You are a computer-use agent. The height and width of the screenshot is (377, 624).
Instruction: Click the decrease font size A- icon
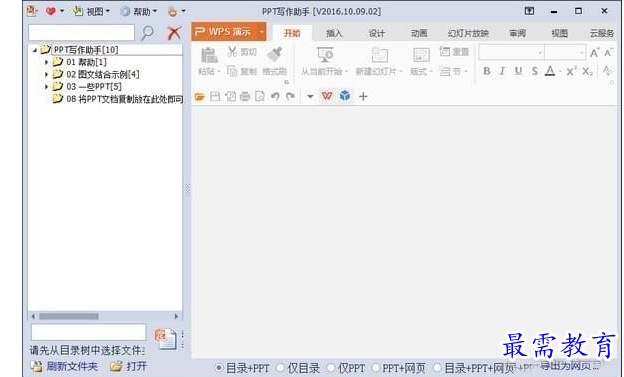point(609,52)
